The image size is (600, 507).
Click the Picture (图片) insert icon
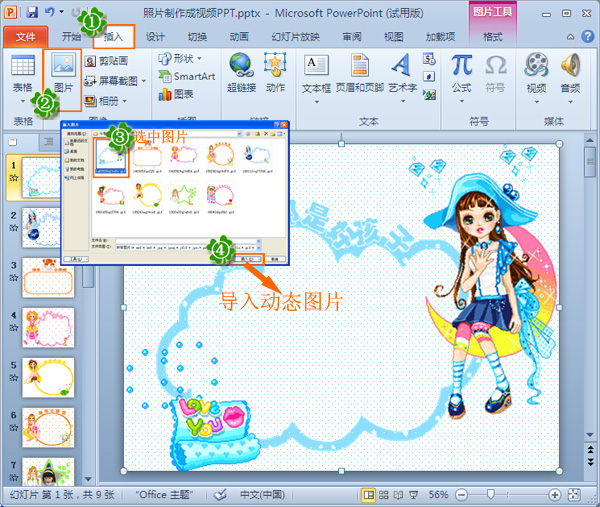(x=64, y=64)
